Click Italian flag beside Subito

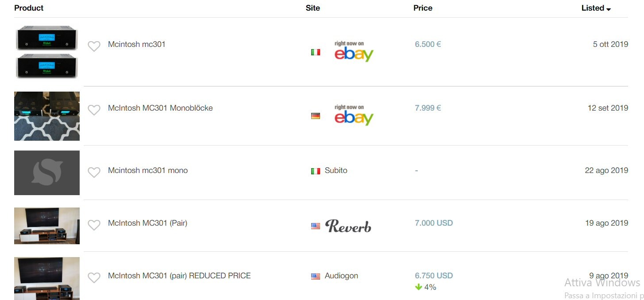click(x=316, y=171)
